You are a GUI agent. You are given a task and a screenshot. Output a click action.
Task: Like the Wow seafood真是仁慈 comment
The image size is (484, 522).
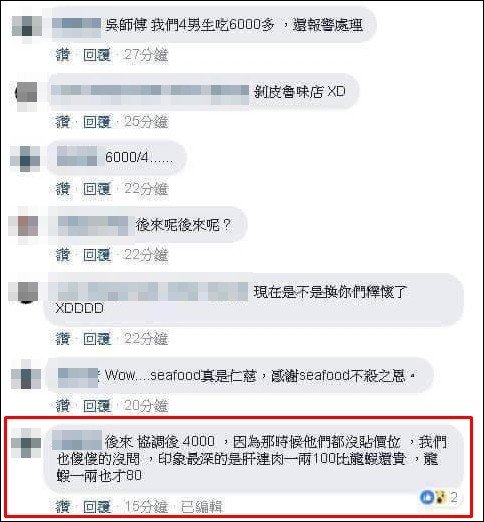tap(63, 406)
